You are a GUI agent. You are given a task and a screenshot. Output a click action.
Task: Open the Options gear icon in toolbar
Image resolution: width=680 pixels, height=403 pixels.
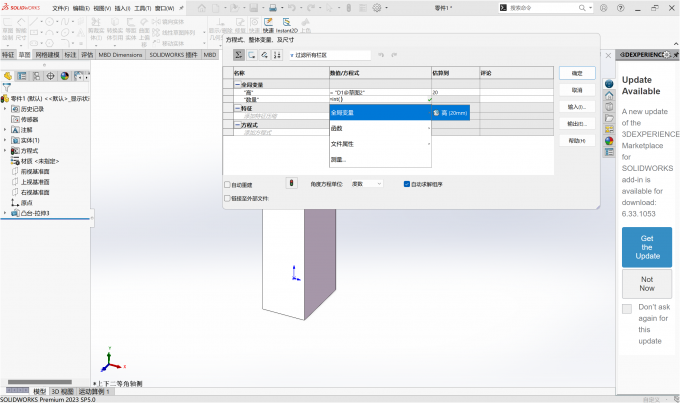click(x=377, y=8)
